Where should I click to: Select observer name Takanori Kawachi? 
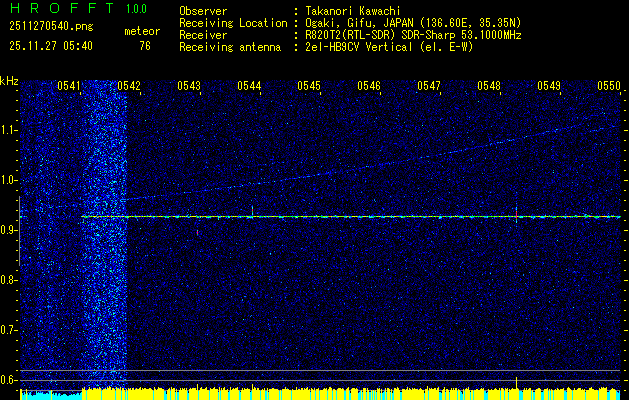[x=353, y=11]
